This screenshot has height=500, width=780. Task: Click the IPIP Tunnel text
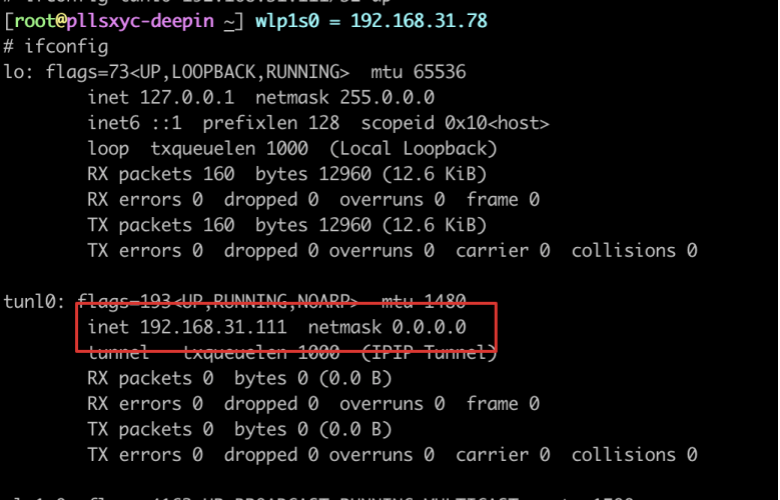[x=428, y=353]
